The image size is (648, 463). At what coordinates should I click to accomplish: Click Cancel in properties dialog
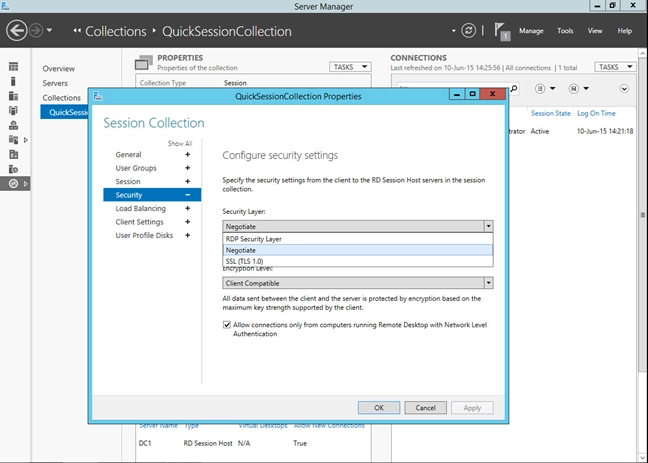point(425,408)
